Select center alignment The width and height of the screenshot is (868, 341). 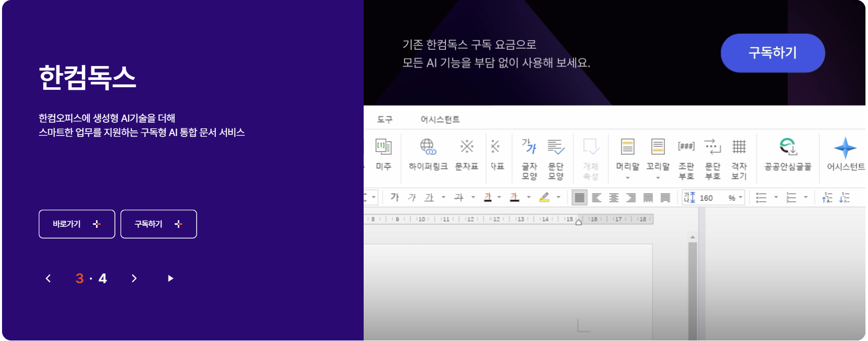pyautogui.click(x=614, y=197)
